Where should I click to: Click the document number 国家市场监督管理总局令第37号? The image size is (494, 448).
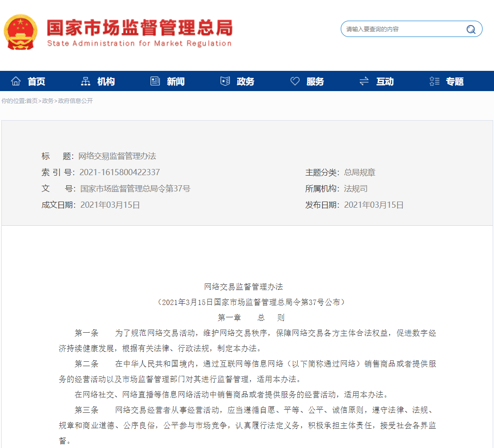[136, 189]
